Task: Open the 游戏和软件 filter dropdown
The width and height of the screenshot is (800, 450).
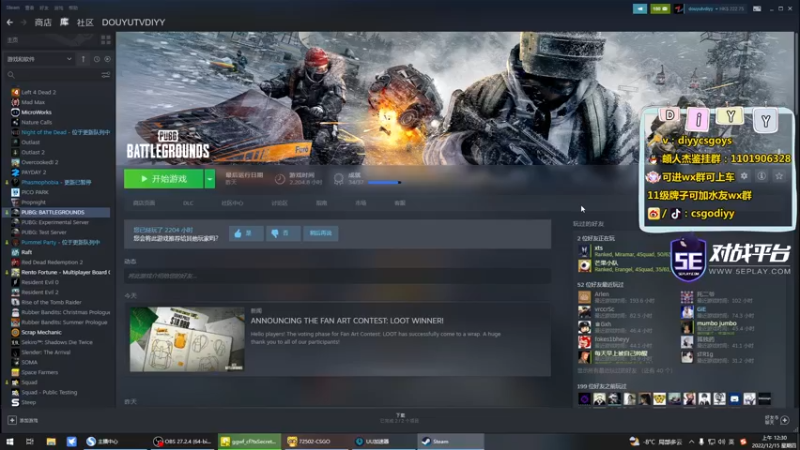Action: pyautogui.click(x=39, y=59)
